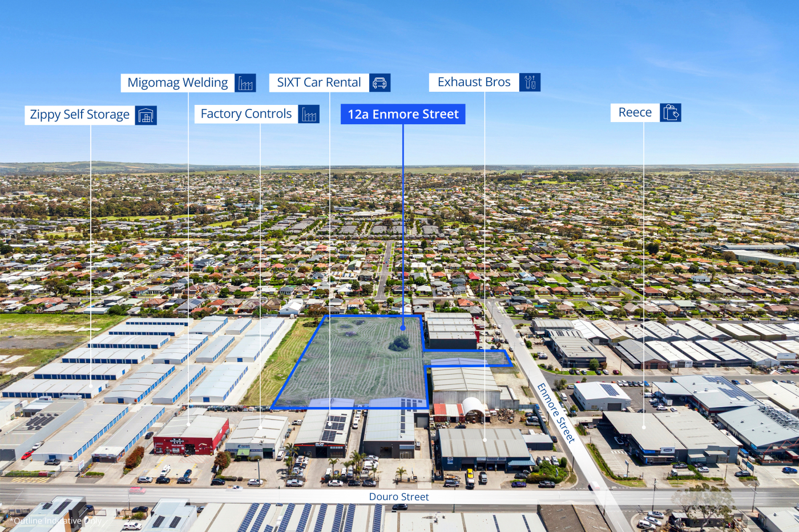Click the wrench tools icon beside Exhaust Bros
The width and height of the screenshot is (799, 532).
point(530,82)
